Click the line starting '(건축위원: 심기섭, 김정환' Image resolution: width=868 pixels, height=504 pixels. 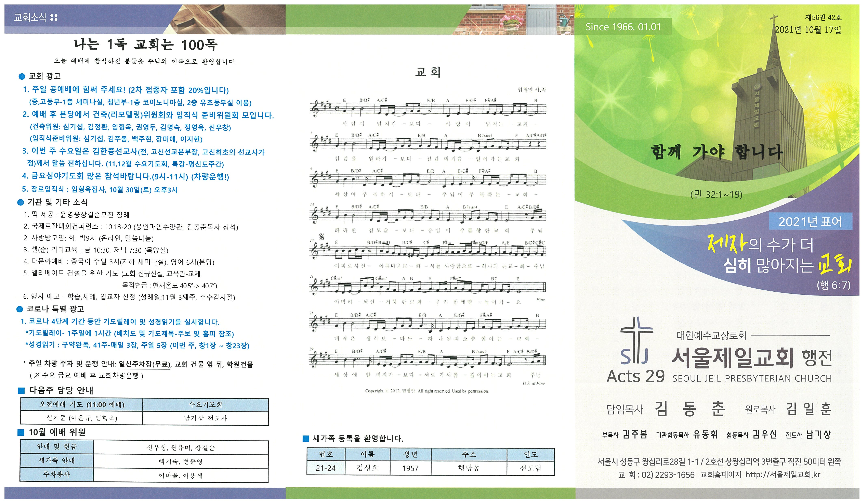pyautogui.click(x=130, y=127)
